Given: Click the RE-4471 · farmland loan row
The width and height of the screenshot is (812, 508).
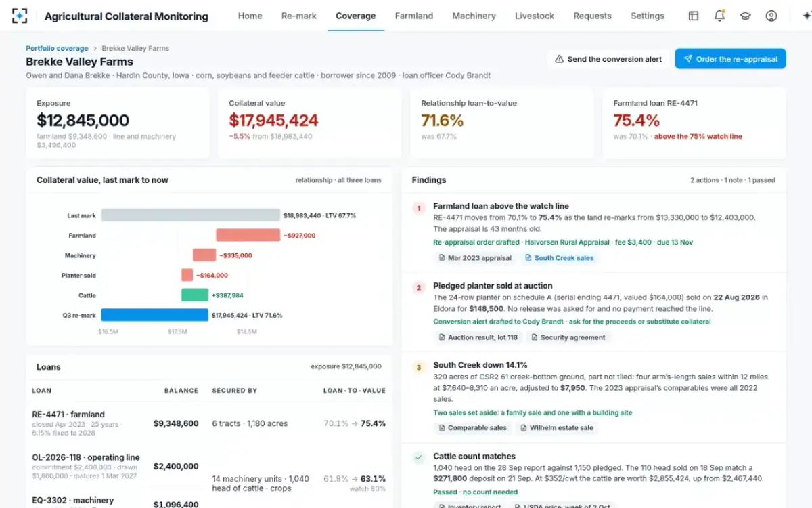Looking at the screenshot, I should click(x=209, y=423).
